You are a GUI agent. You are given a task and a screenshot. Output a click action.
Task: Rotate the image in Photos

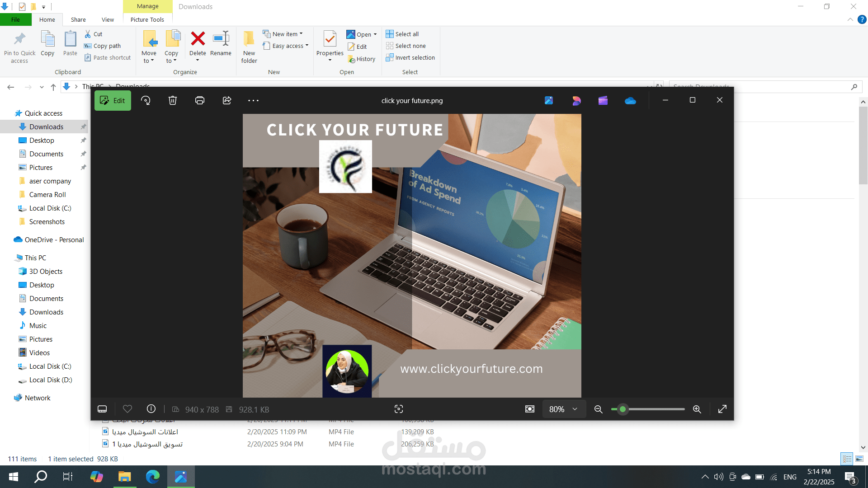146,100
